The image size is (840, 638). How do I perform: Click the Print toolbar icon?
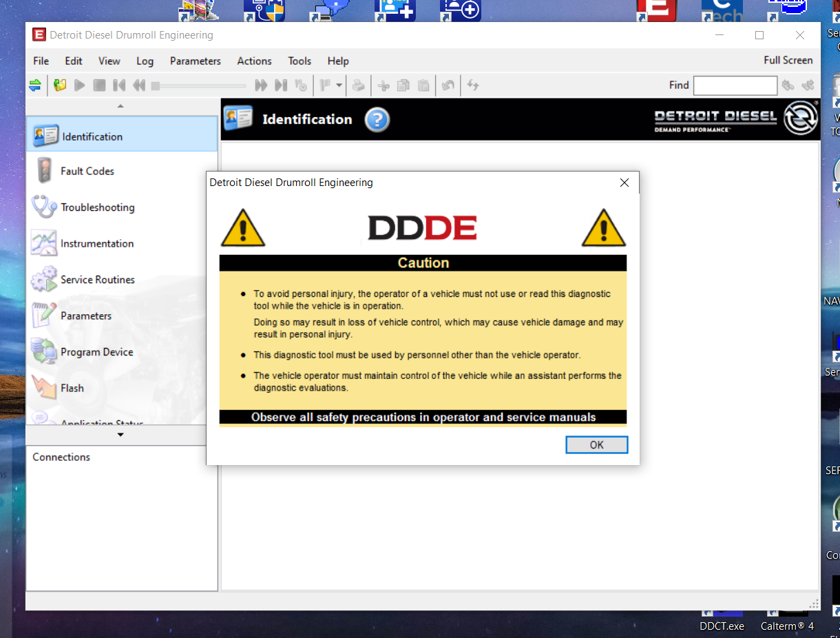(359, 85)
